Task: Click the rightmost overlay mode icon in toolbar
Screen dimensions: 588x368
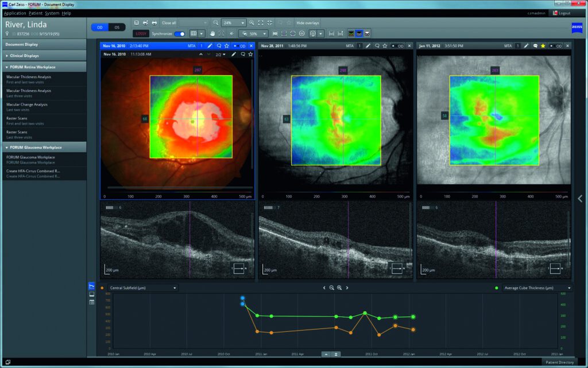Action: (367, 34)
